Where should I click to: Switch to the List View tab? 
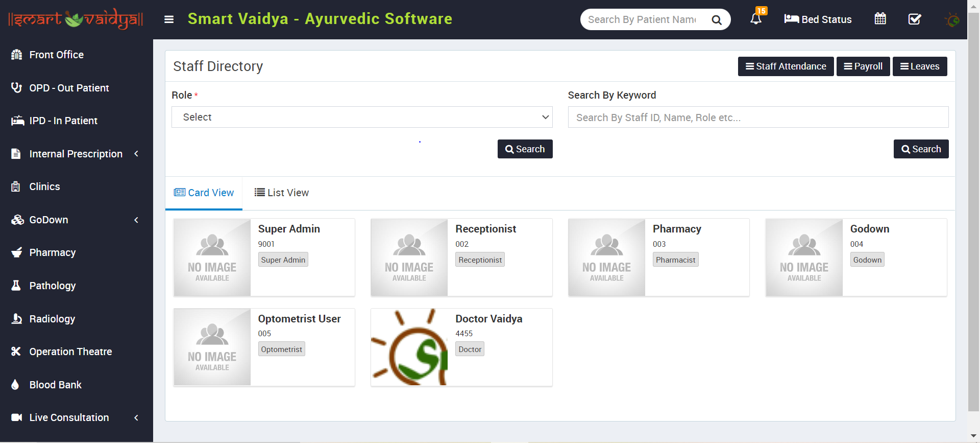282,193
